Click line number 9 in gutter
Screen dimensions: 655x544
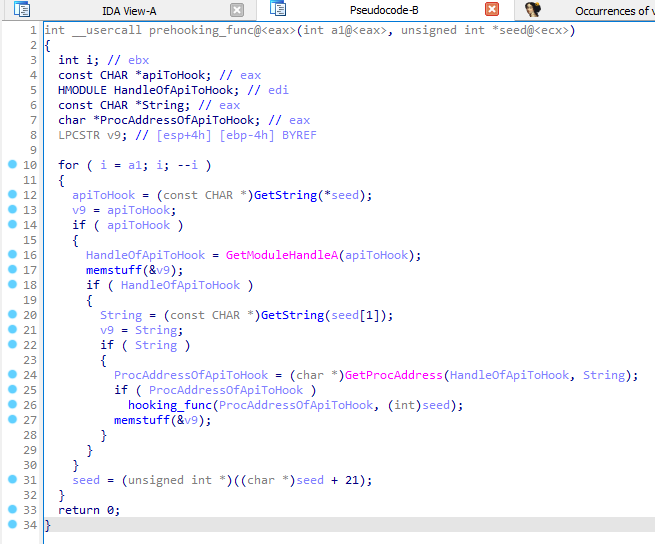(x=33, y=150)
